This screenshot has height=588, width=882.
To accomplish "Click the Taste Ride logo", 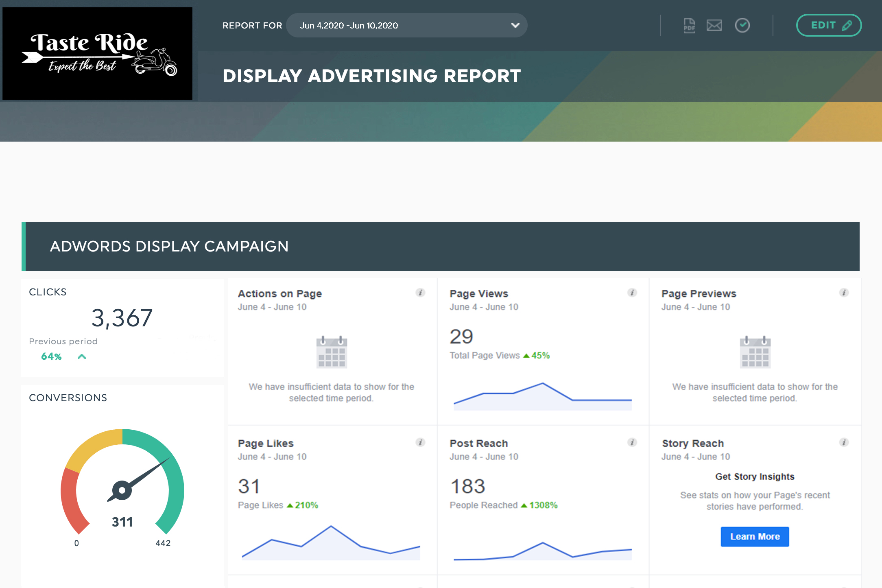I will 98,54.
